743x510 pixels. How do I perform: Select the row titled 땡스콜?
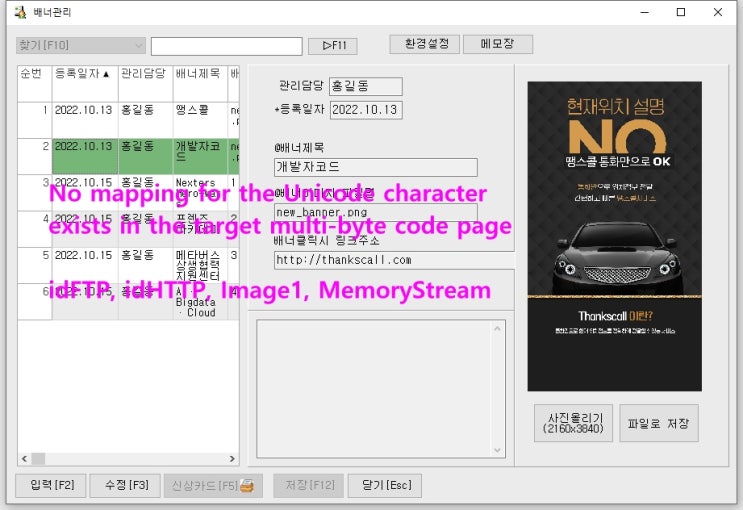pyautogui.click(x=128, y=120)
